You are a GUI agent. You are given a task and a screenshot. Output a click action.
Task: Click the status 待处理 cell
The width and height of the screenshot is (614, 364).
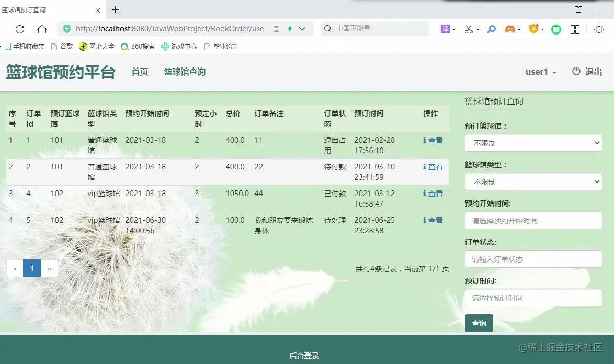335,220
